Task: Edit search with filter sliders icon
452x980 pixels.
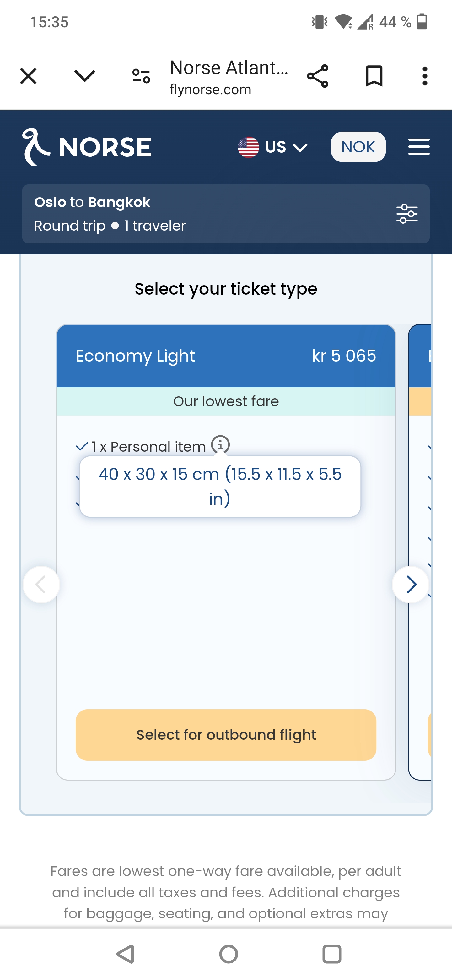Action: click(407, 214)
